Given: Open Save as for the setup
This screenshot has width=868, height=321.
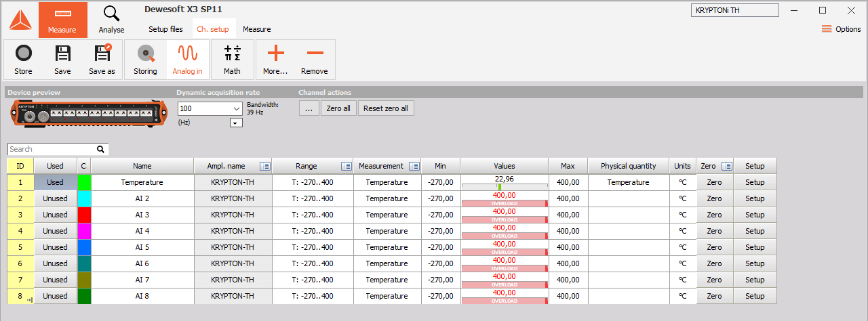Looking at the screenshot, I should click(102, 60).
